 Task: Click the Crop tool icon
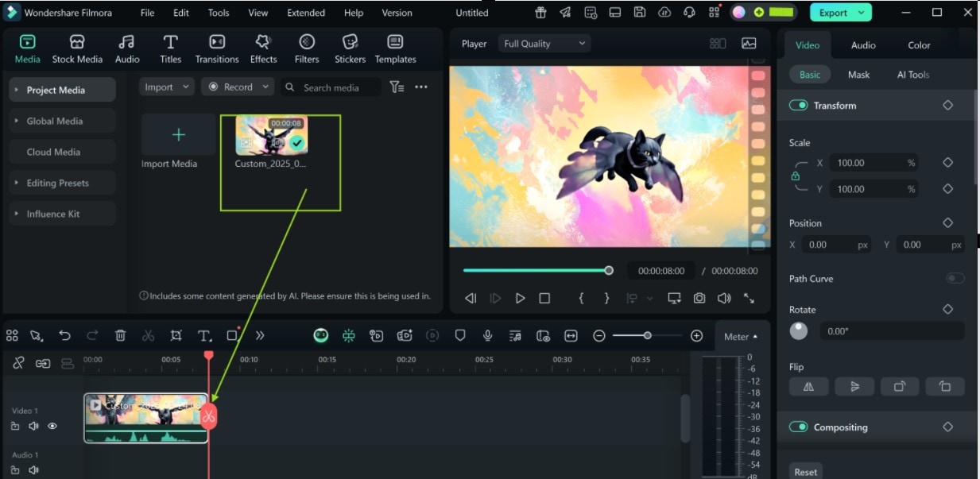coord(176,336)
